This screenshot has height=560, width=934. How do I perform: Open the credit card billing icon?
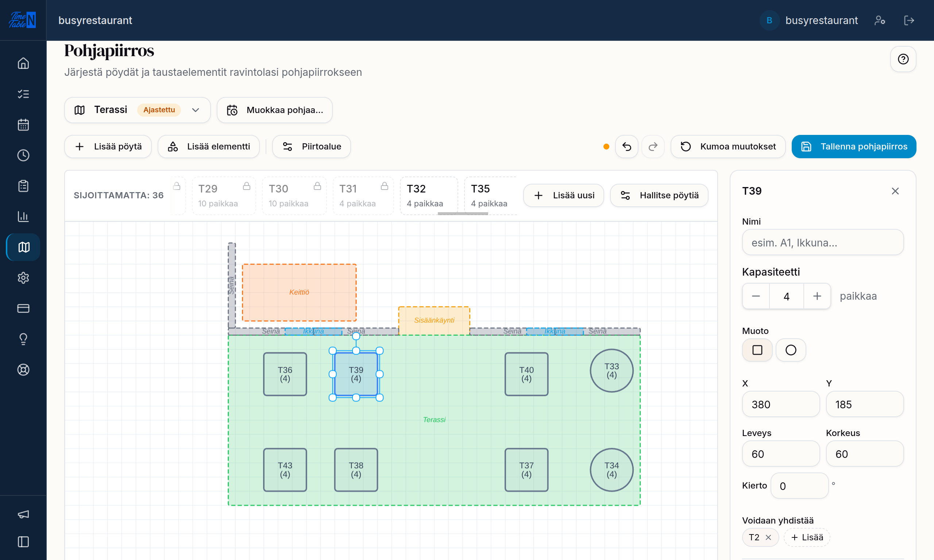[x=23, y=308]
